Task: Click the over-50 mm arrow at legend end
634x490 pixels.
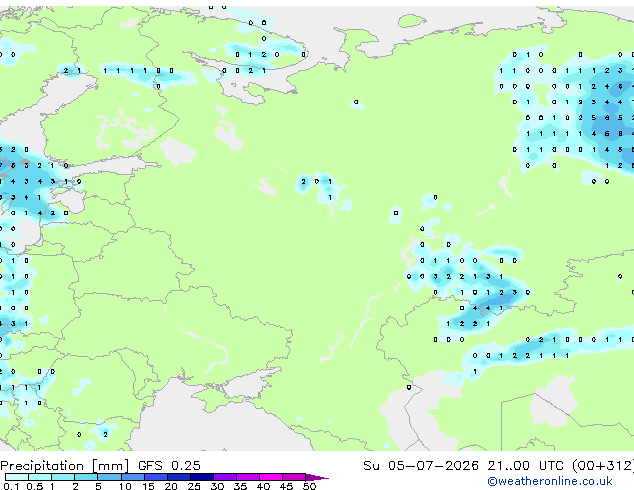Action: [x=317, y=477]
